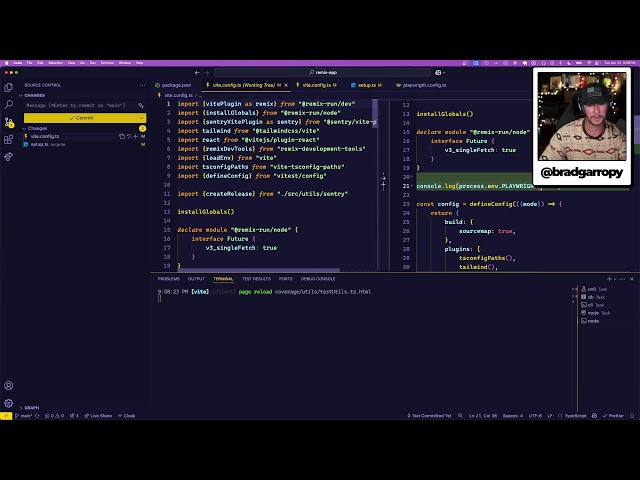
Task: Open the Search view in activity bar
Action: [x=8, y=104]
